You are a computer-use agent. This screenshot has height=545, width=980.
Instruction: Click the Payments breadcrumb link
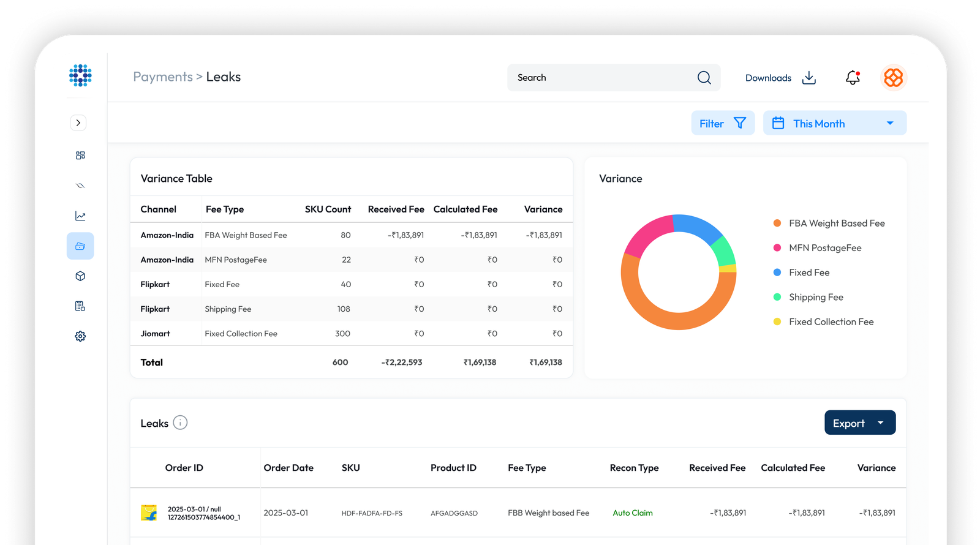click(x=162, y=77)
